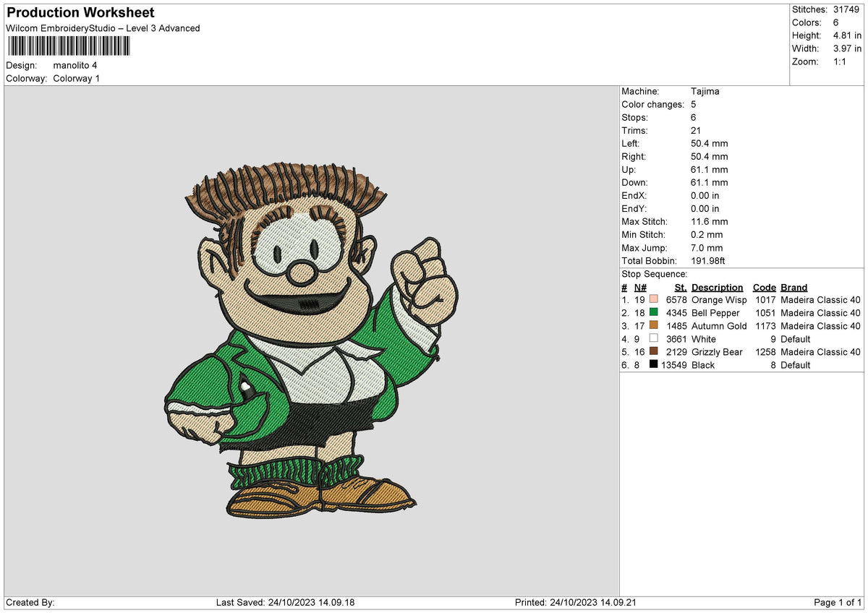868x613 pixels.
Task: Click the Max Jump value 7.0 mm
Action: tap(707, 247)
